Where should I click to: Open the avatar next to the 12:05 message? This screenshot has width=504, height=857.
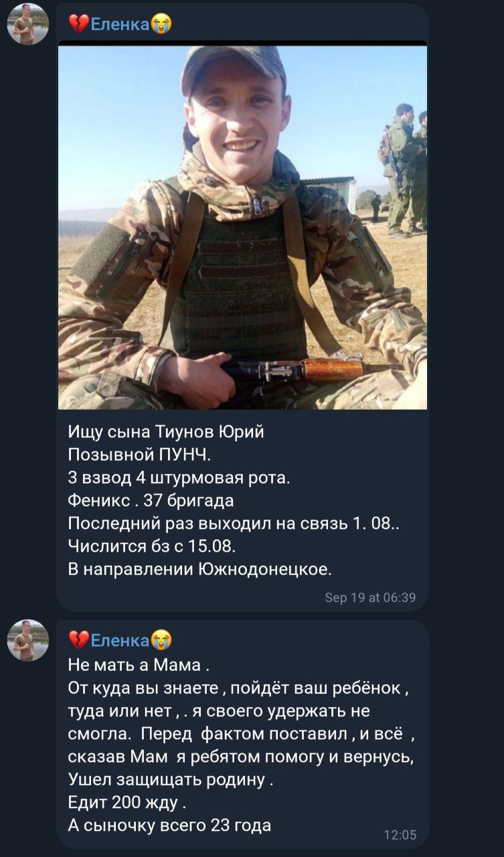(28, 640)
